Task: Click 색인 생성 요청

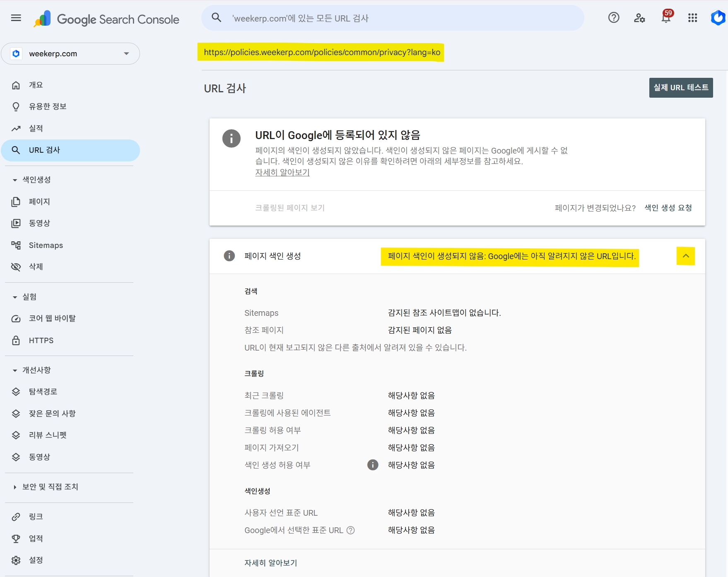Action: point(668,208)
